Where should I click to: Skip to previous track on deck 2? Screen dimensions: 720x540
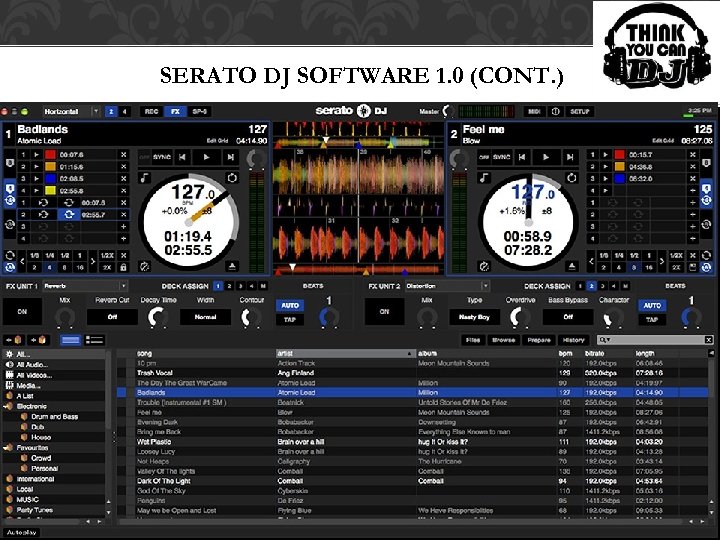[522, 157]
